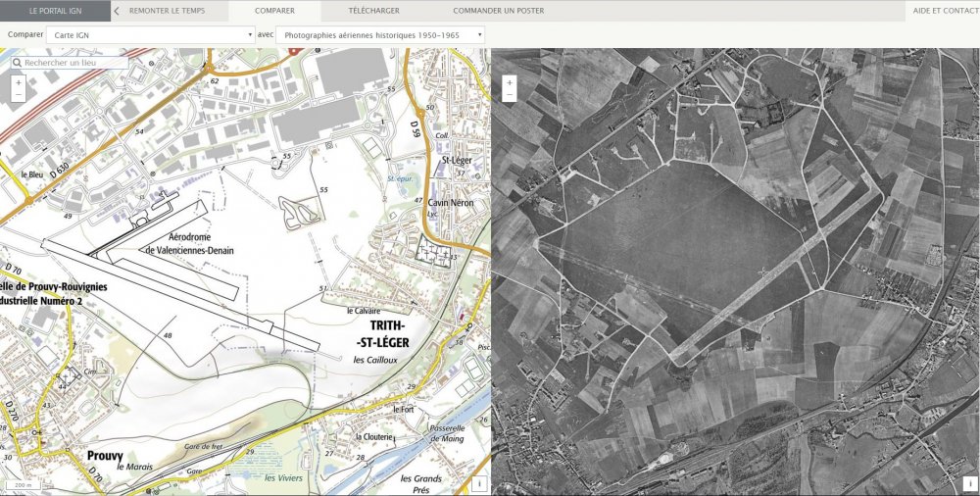Go to Remonter le temps home
This screenshot has width=980, height=496.
point(170,11)
